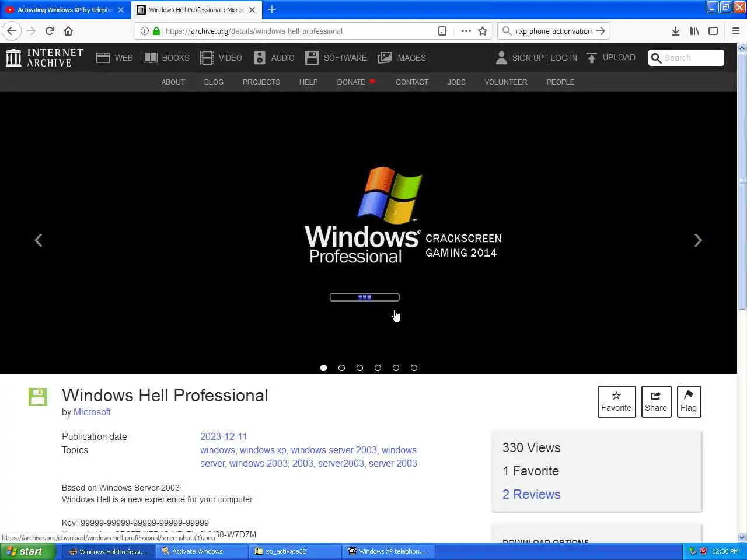The height and width of the screenshot is (560, 747).
Task: Open the VIDEO section
Action: pyautogui.click(x=221, y=58)
